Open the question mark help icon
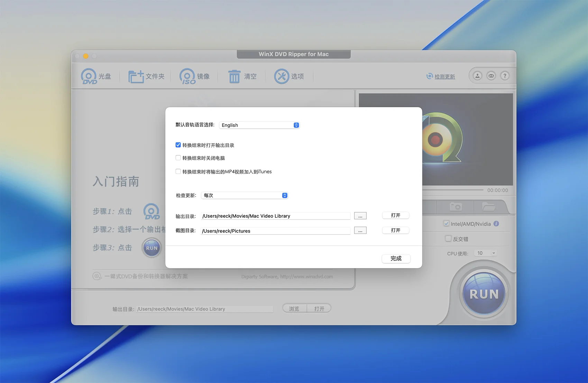The width and height of the screenshot is (588, 383). (505, 76)
